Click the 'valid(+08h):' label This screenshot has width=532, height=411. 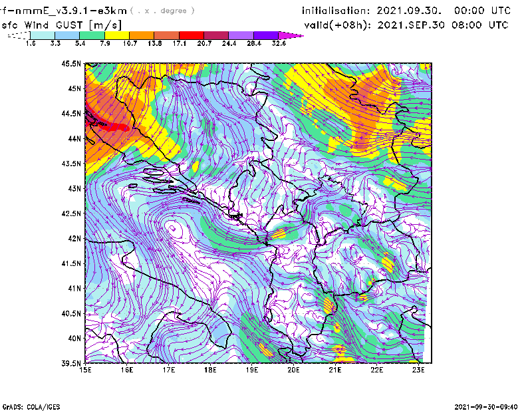tap(338, 25)
